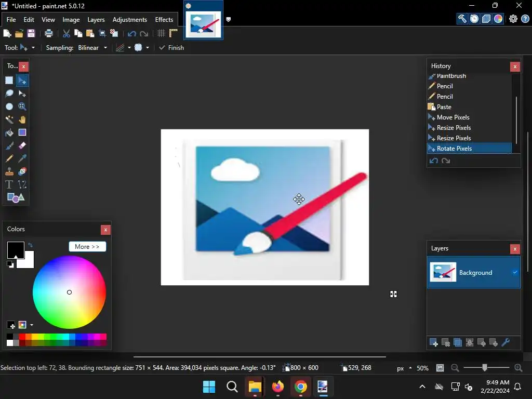The width and height of the screenshot is (532, 399).
Task: Toggle the pixel grid view
Action: click(161, 33)
